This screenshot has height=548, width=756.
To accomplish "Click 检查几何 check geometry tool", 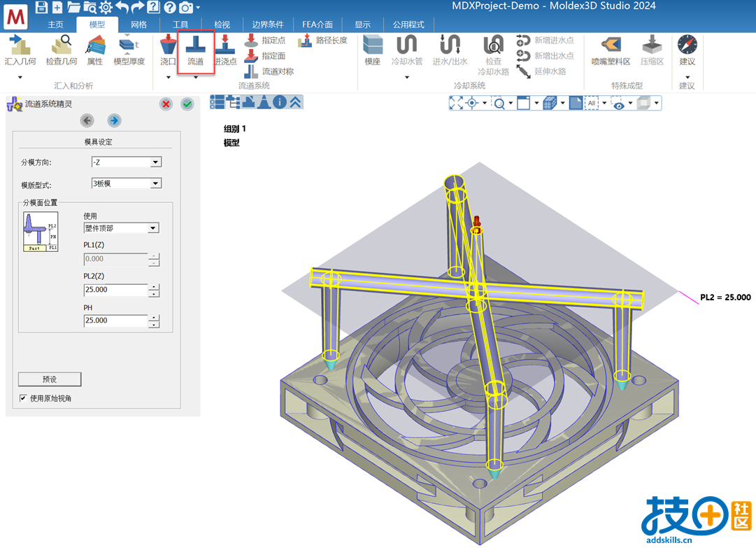I will click(62, 50).
